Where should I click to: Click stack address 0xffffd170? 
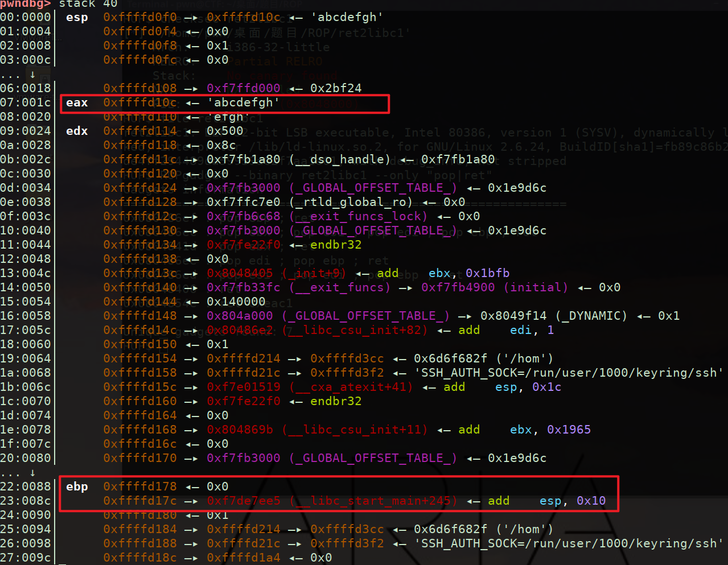click(140, 459)
